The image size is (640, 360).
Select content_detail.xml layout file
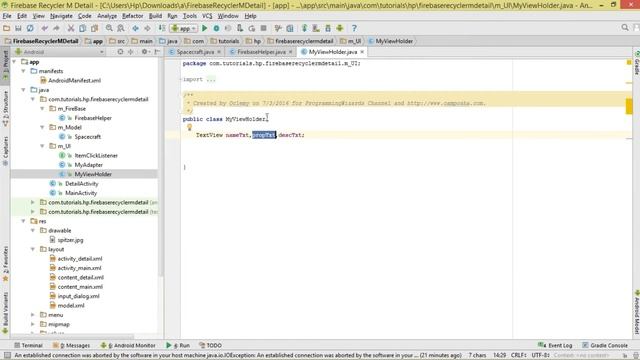click(76, 278)
